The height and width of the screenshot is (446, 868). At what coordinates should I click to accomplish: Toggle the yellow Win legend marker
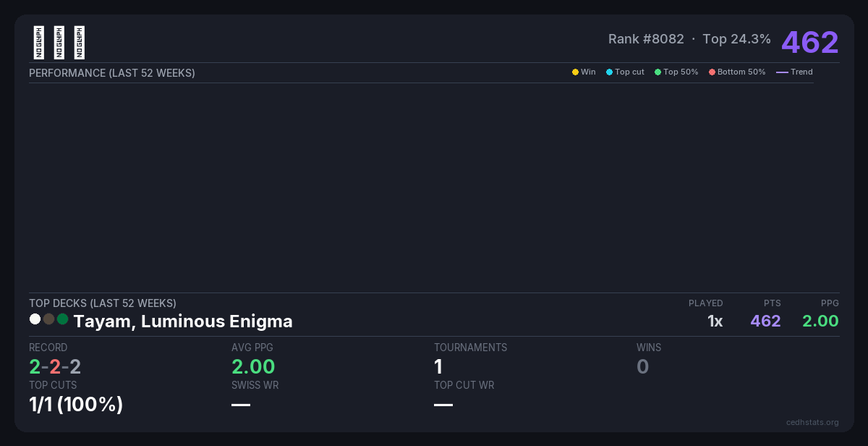click(x=576, y=72)
